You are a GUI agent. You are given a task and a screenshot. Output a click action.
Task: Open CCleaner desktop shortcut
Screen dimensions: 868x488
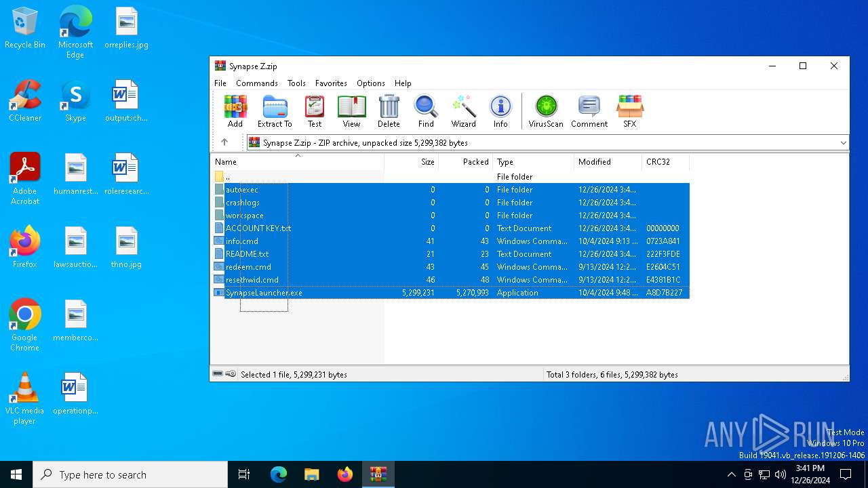pyautogui.click(x=25, y=101)
